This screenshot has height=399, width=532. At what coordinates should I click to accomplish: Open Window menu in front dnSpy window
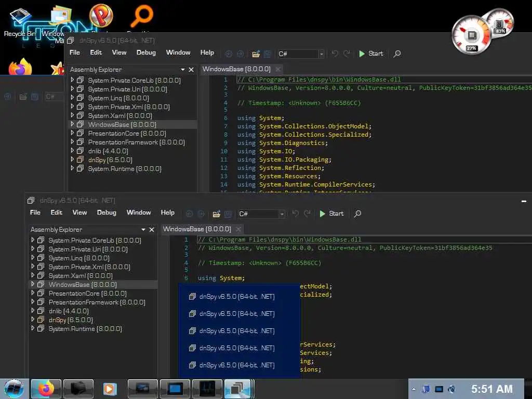(x=139, y=212)
